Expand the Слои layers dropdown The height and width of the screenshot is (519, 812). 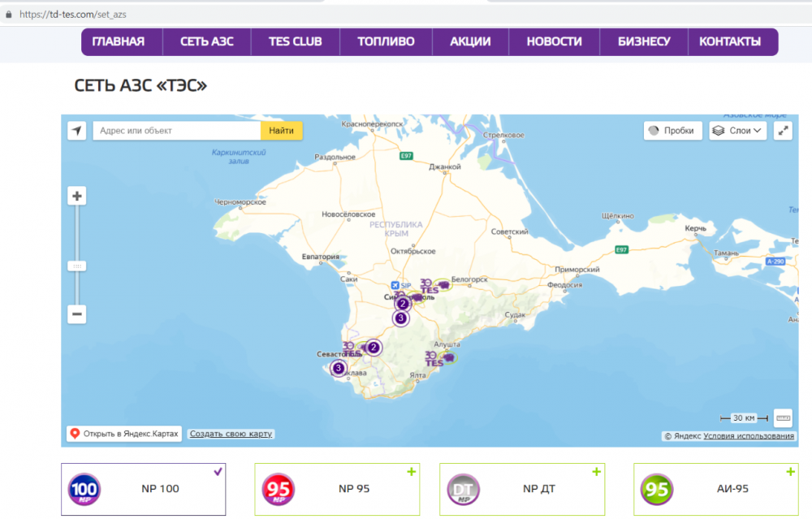coord(737,131)
